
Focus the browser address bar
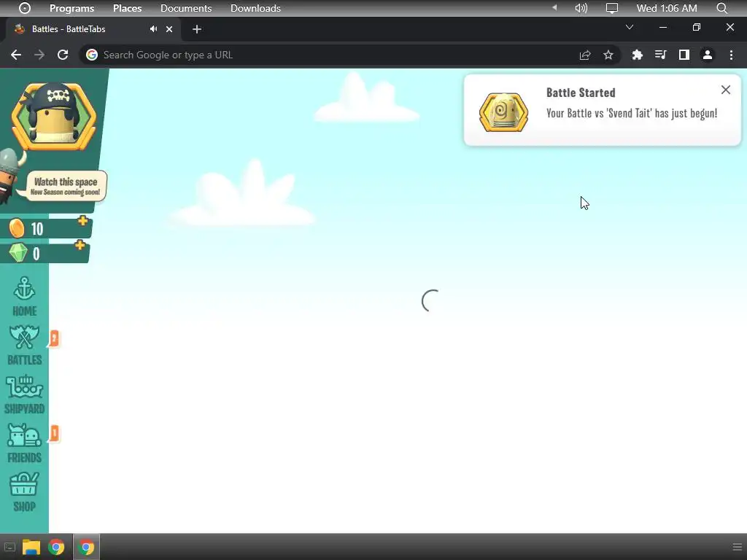[329, 55]
